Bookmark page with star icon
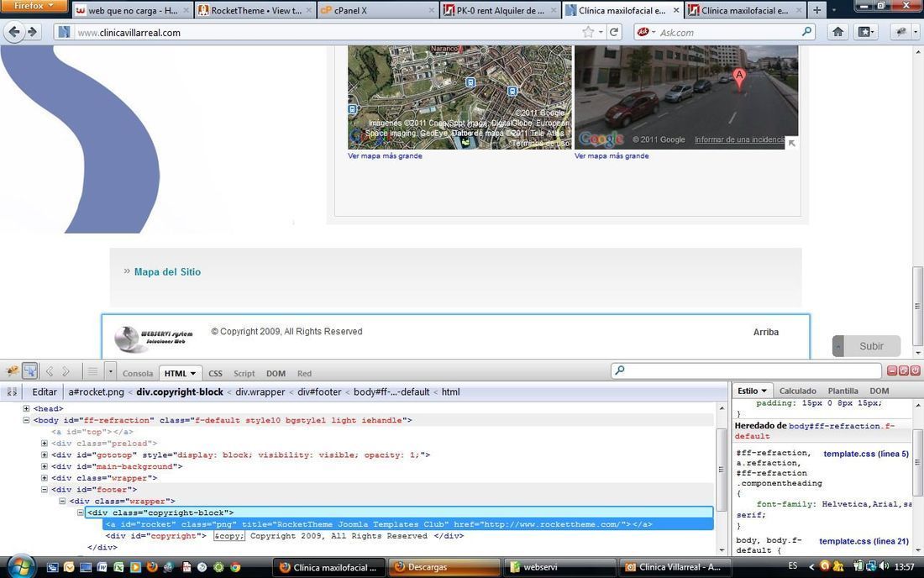The width and height of the screenshot is (924, 578). point(588,33)
